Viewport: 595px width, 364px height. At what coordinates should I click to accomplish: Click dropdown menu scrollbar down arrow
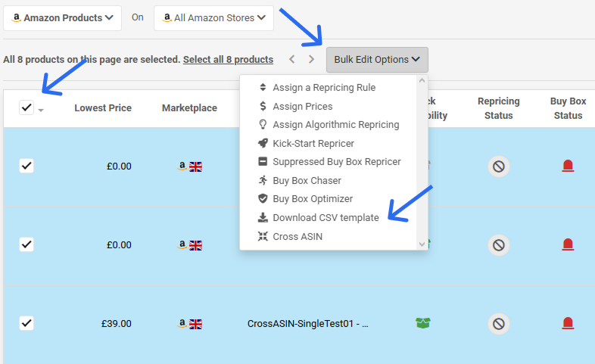pos(422,244)
